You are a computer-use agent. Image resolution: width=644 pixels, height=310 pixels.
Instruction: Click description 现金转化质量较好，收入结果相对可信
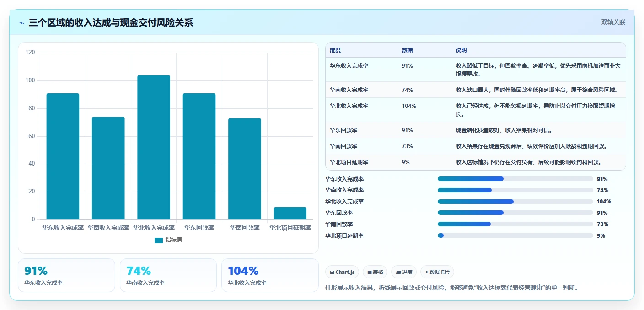504,130
